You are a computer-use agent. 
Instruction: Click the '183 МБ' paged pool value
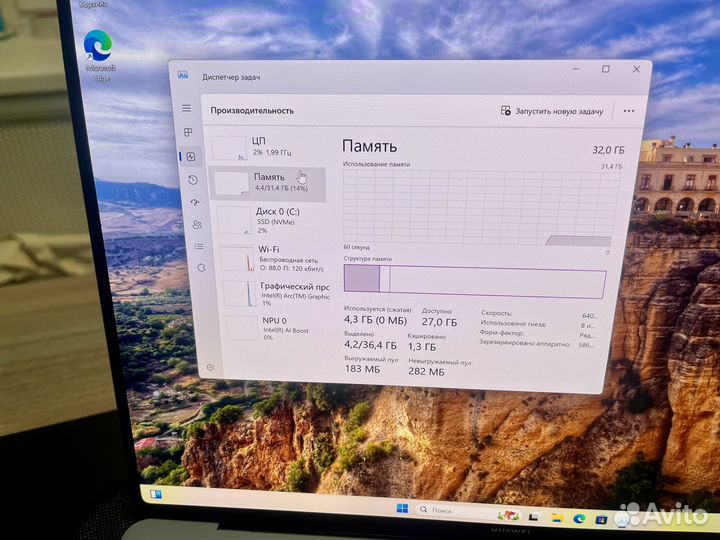[362, 369]
